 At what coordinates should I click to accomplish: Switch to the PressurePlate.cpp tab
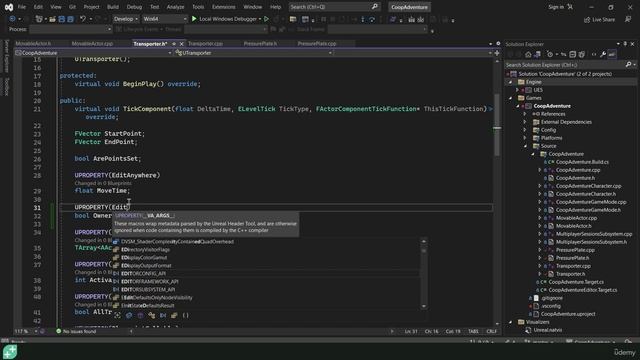(x=317, y=44)
